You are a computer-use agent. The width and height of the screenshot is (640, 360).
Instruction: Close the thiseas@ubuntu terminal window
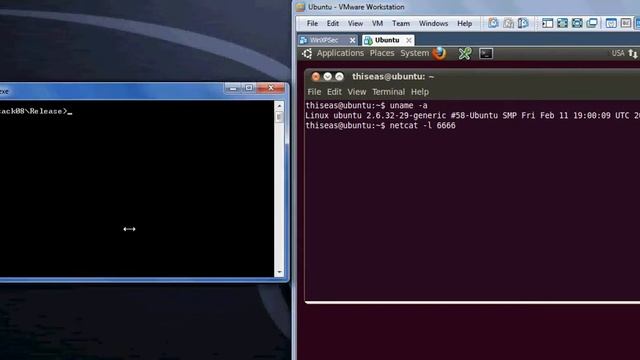click(316, 76)
